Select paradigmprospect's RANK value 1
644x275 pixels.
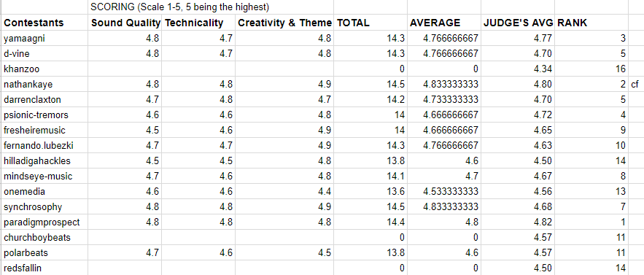click(x=591, y=222)
